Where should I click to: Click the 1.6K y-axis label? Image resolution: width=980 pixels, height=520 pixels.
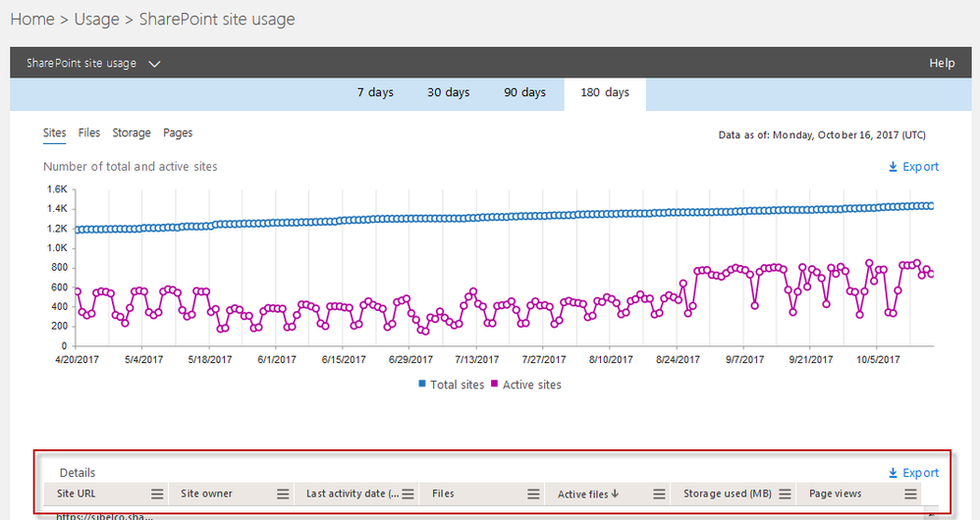pos(57,189)
